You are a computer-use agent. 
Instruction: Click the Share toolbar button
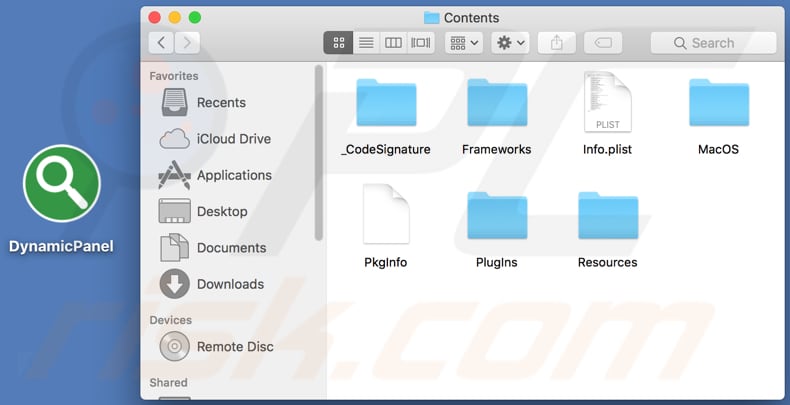(557, 43)
